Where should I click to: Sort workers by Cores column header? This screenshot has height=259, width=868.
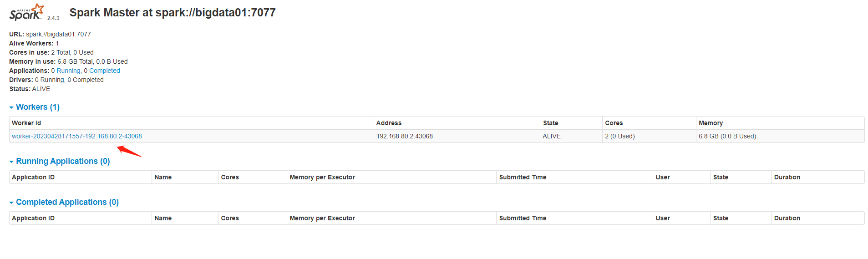(614, 123)
